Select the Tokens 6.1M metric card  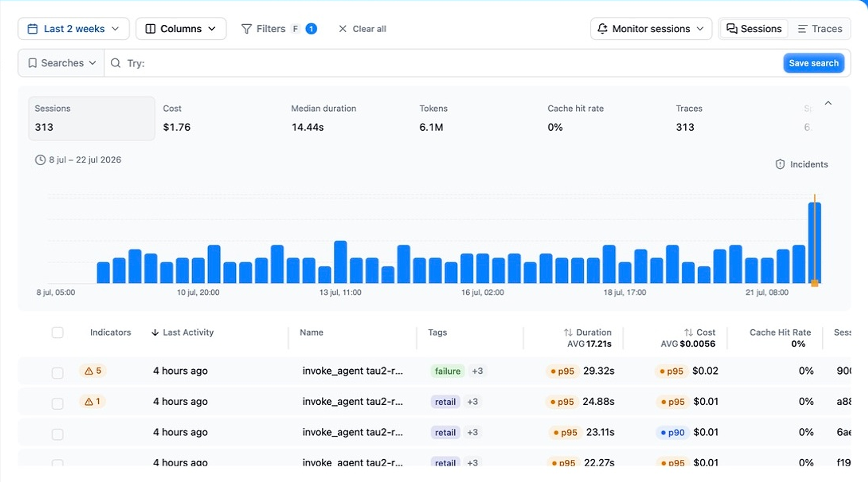(x=476, y=118)
